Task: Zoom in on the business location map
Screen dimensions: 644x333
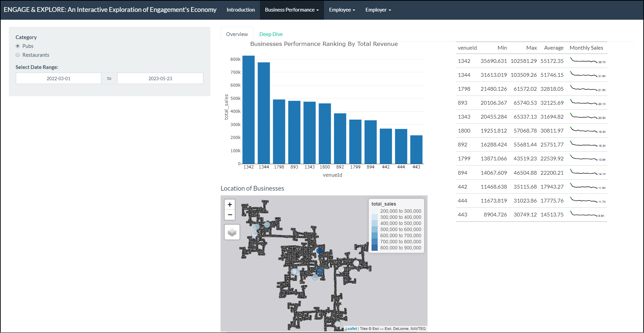Action: [230, 205]
